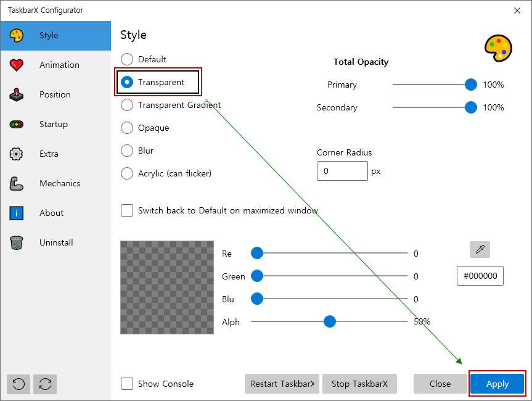The width and height of the screenshot is (532, 401).
Task: Click the Style palette sidebar icon
Action: point(16,35)
